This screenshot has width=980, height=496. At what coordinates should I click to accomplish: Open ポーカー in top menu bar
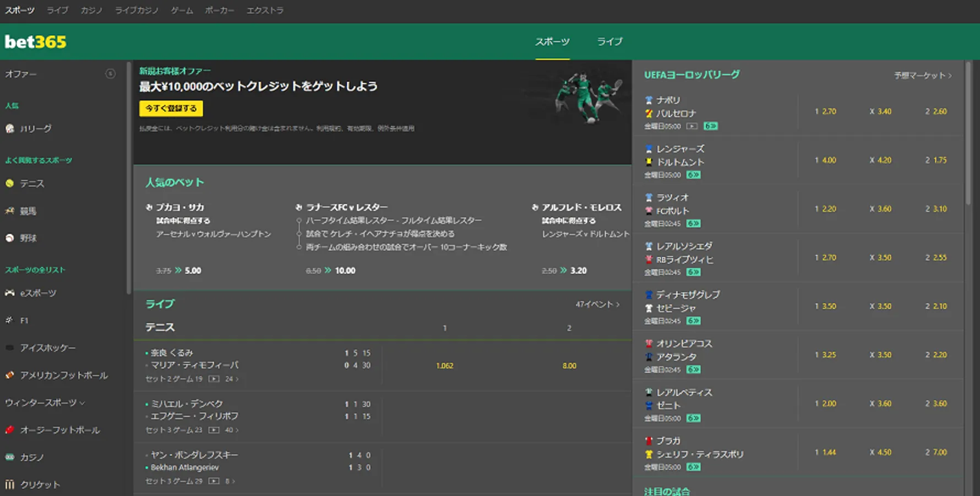tap(220, 10)
